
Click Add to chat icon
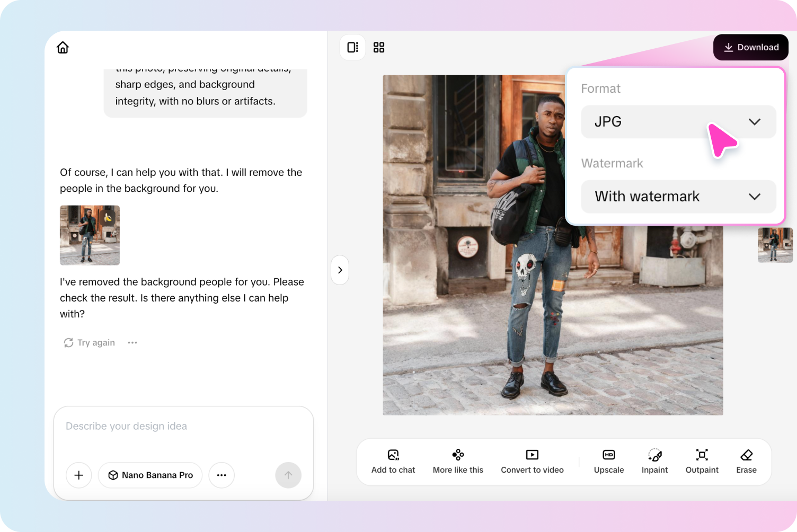(x=393, y=461)
